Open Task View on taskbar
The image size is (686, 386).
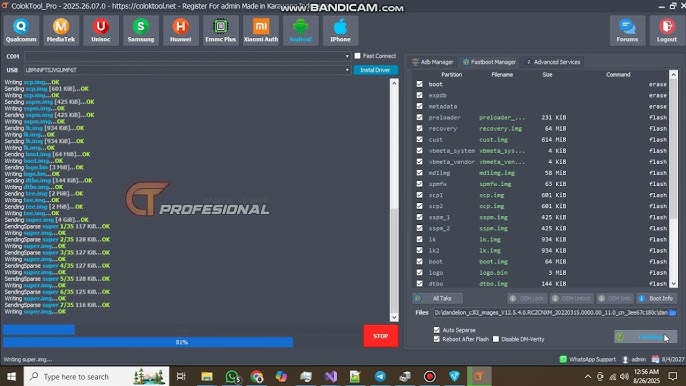[x=181, y=376]
